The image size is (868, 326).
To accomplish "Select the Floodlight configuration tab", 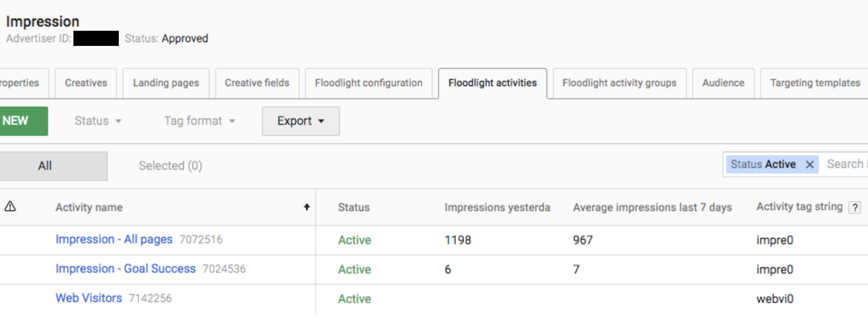I will [369, 83].
